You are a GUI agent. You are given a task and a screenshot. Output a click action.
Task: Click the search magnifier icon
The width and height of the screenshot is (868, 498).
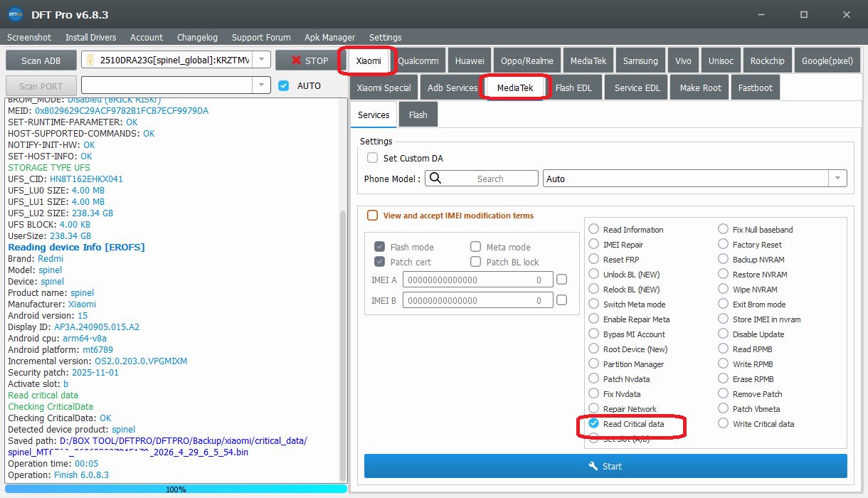click(435, 179)
